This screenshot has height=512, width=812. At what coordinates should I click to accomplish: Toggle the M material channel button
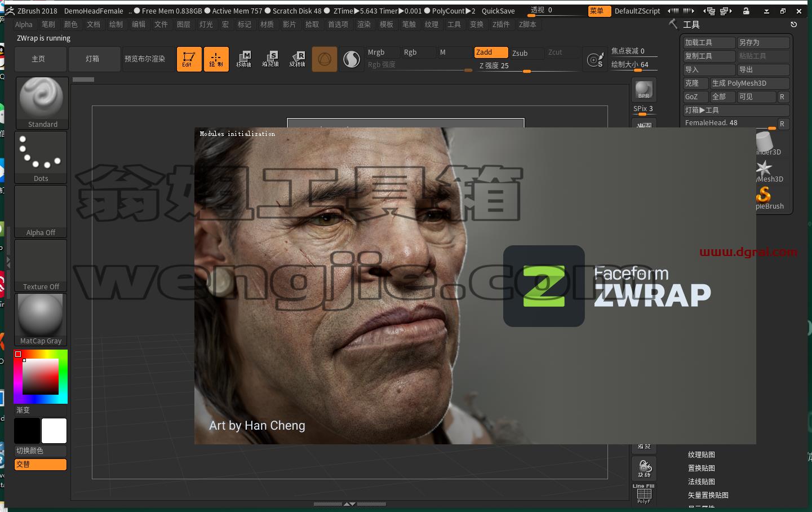pyautogui.click(x=454, y=52)
